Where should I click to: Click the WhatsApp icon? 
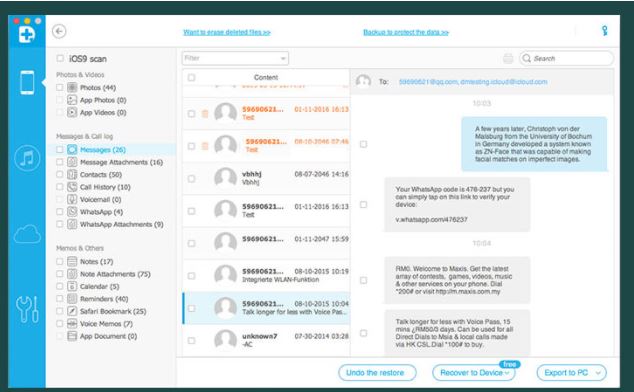(x=72, y=212)
